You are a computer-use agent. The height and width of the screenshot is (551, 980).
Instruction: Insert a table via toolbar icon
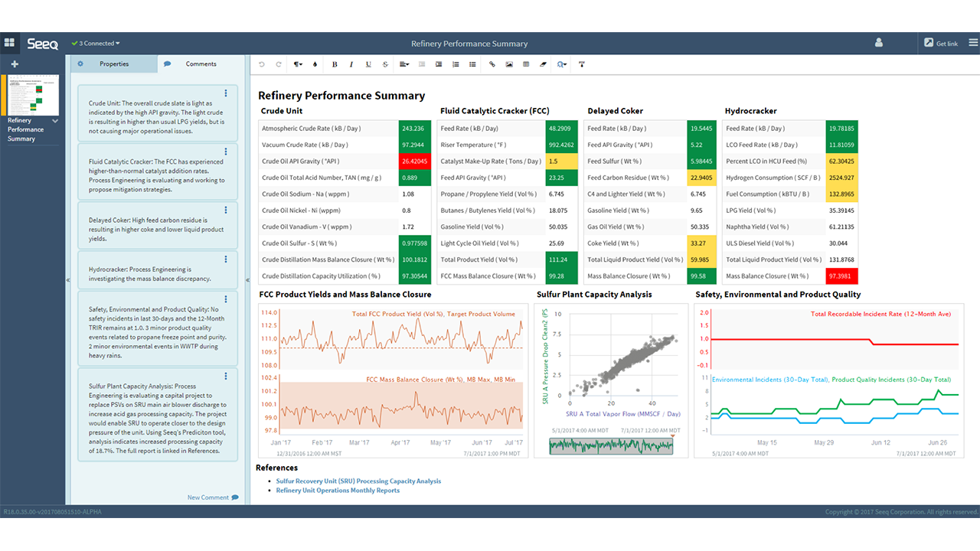tap(526, 64)
